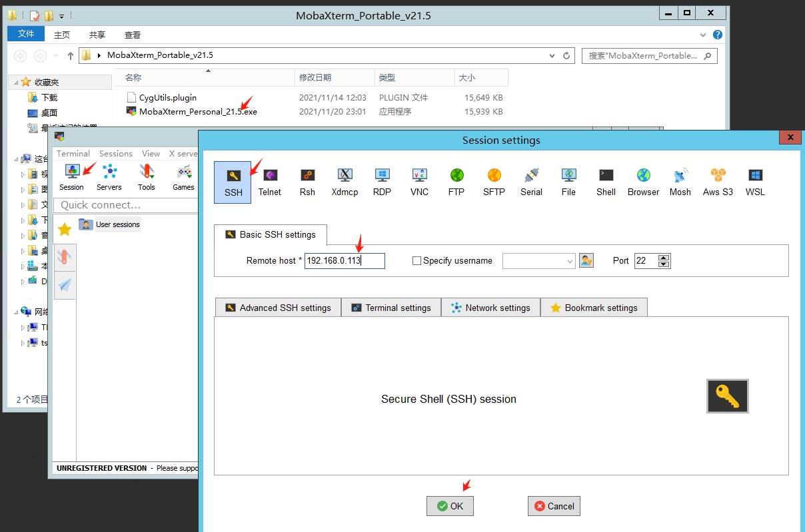The image size is (805, 532).
Task: Sort files by the 修改日期 column header
Action: [335, 78]
